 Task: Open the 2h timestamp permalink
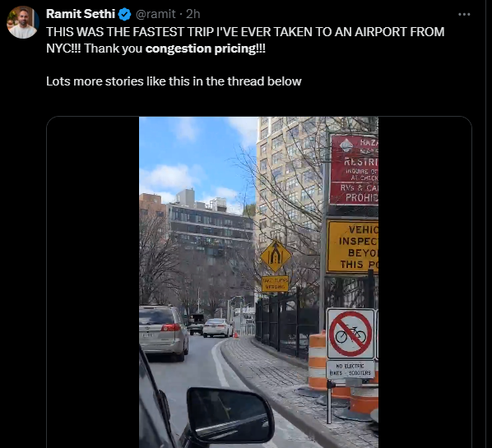[193, 14]
